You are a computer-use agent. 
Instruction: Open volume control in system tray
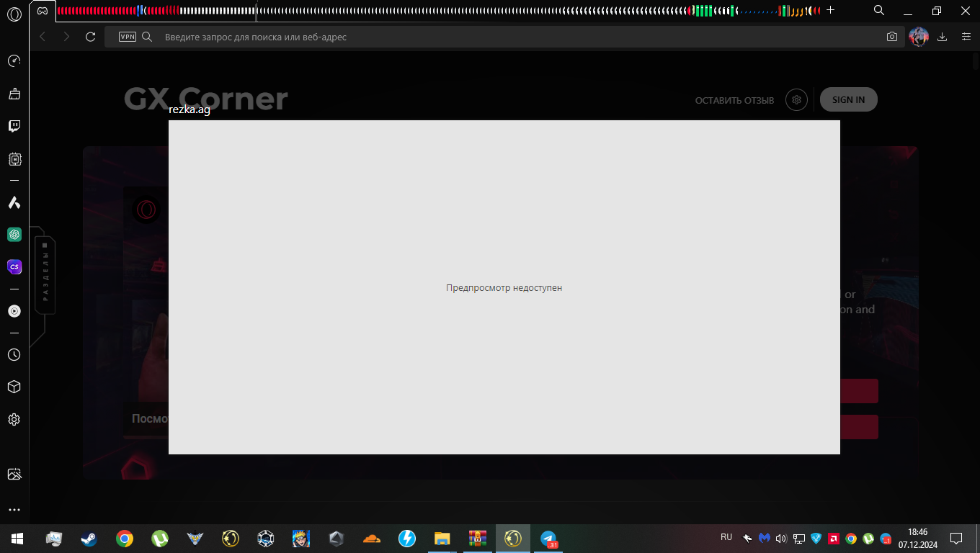pos(781,538)
